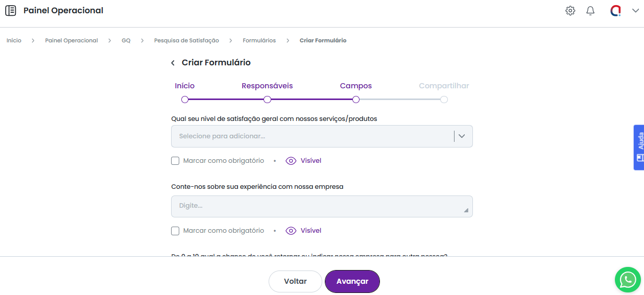Open the sidebar menu icon beside Painel Operacional

click(x=10, y=11)
